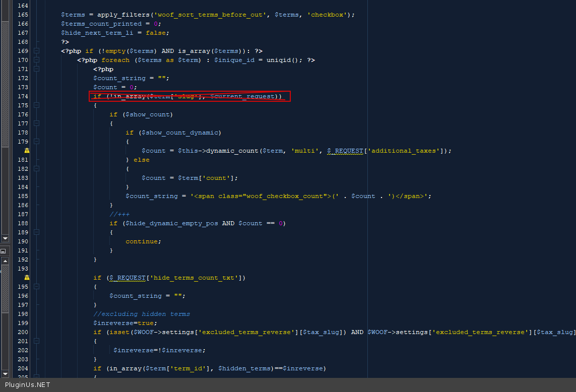Click the collapse panel icon in left sidebar
This screenshot has width=576, height=392.
click(x=3, y=251)
